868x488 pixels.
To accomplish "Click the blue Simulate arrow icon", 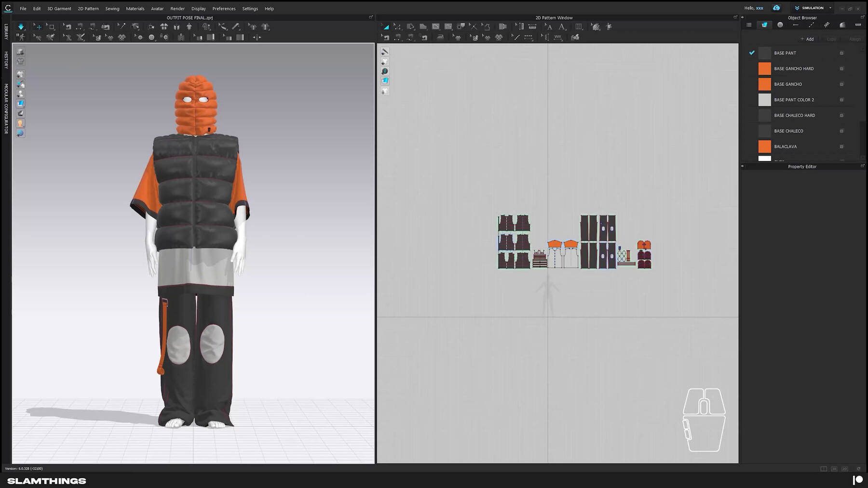I will click(x=21, y=27).
